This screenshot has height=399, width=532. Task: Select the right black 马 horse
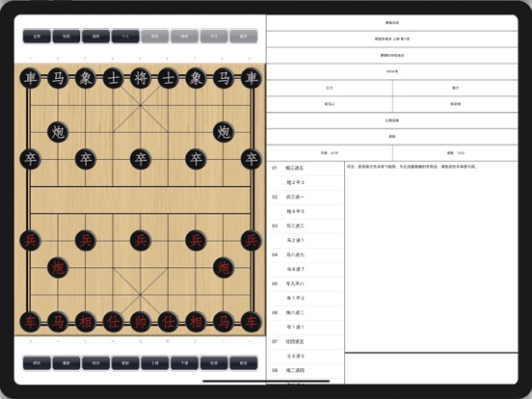click(x=224, y=78)
